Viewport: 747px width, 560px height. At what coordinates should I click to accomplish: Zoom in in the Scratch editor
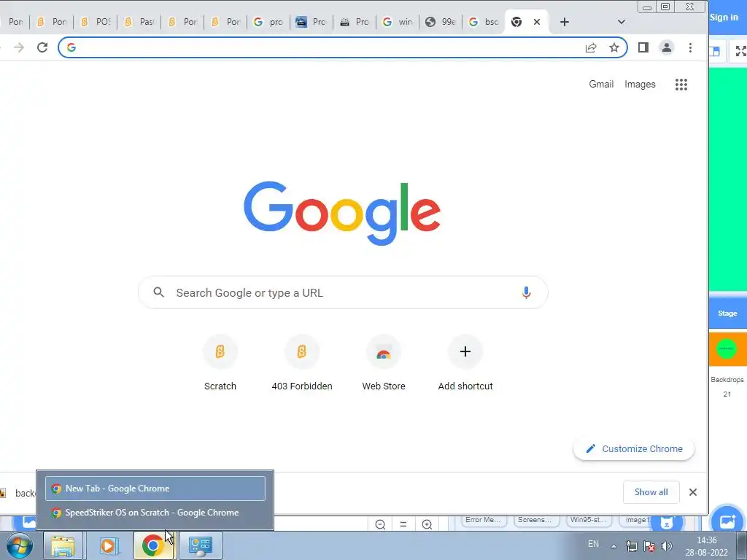427,524
